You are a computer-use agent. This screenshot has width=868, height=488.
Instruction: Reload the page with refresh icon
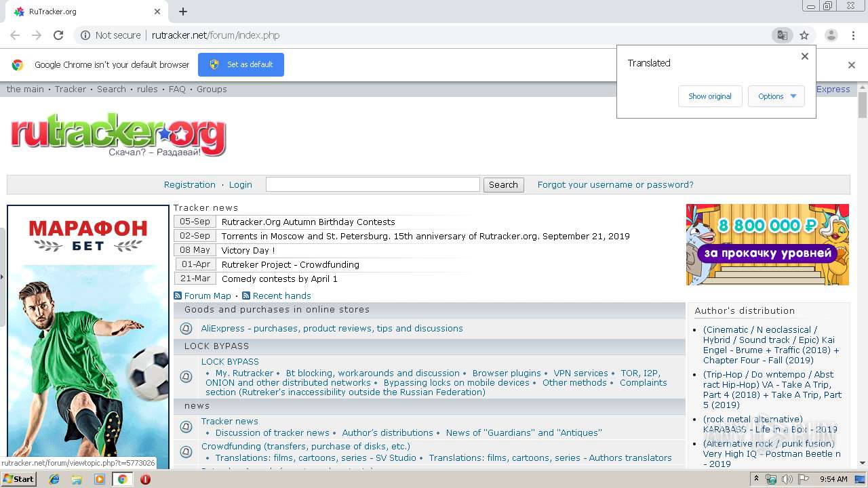coord(58,35)
